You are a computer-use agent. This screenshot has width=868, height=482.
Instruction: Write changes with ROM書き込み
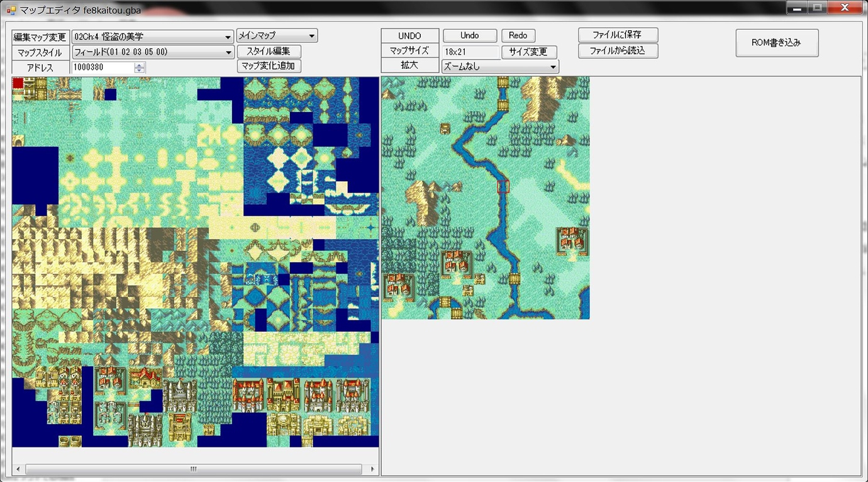(777, 42)
